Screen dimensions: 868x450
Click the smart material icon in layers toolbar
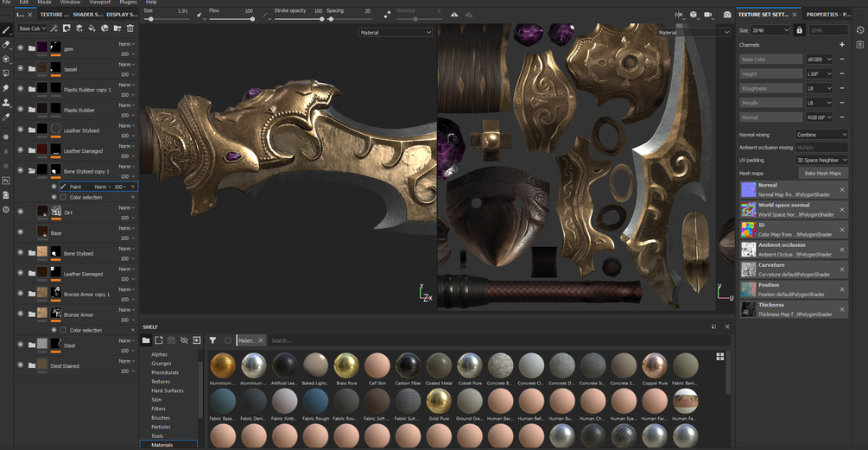point(105,29)
